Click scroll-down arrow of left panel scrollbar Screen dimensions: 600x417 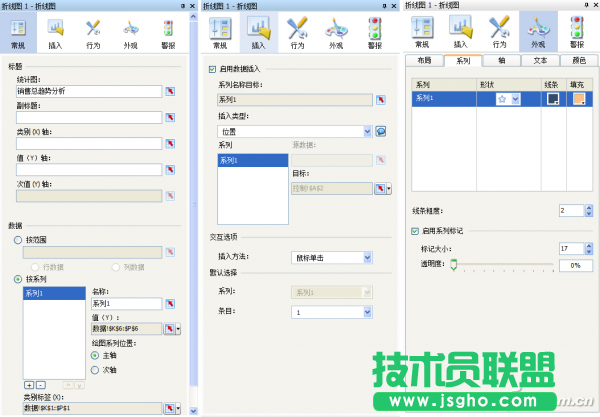(194, 411)
